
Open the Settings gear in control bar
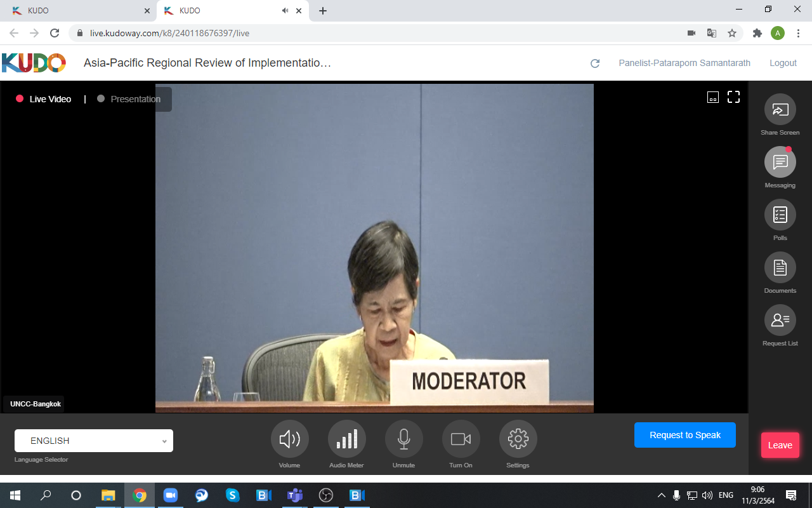pyautogui.click(x=518, y=439)
